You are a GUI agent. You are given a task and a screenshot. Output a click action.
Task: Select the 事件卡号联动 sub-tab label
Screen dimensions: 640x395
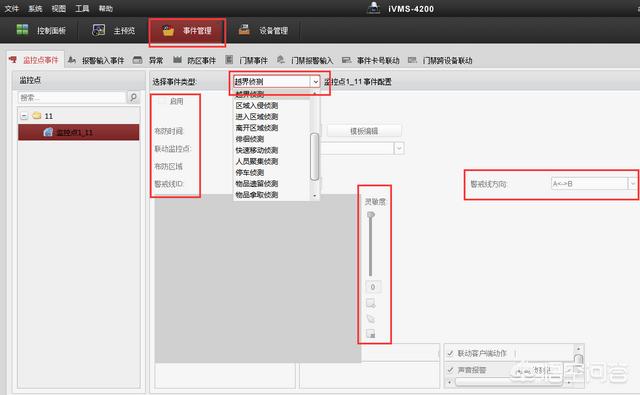(378, 61)
